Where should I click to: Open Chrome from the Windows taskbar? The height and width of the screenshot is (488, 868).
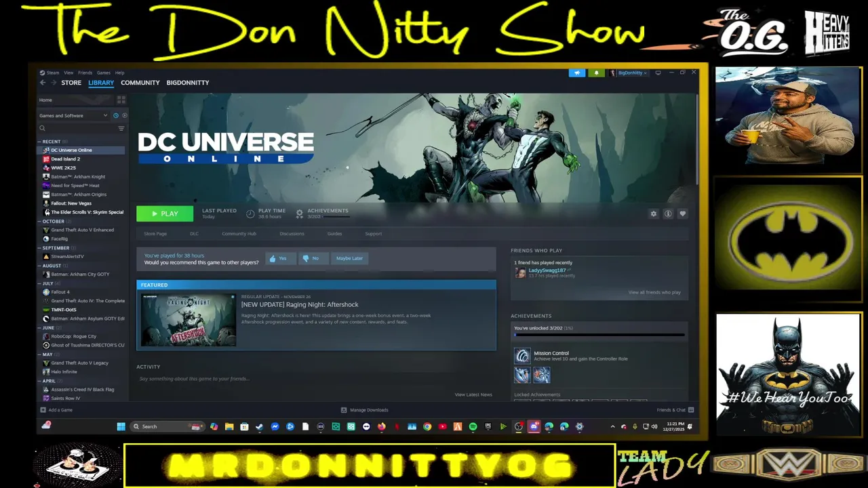(427, 426)
